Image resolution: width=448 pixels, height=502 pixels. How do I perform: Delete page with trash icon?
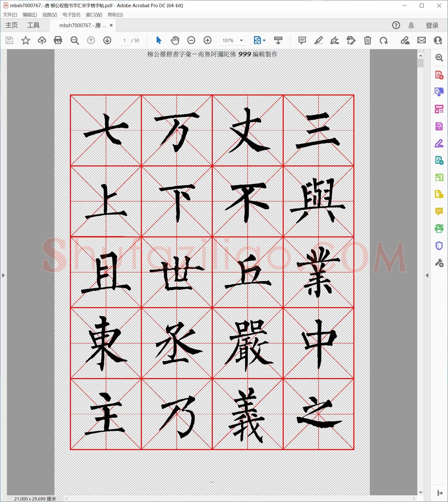pos(367,40)
